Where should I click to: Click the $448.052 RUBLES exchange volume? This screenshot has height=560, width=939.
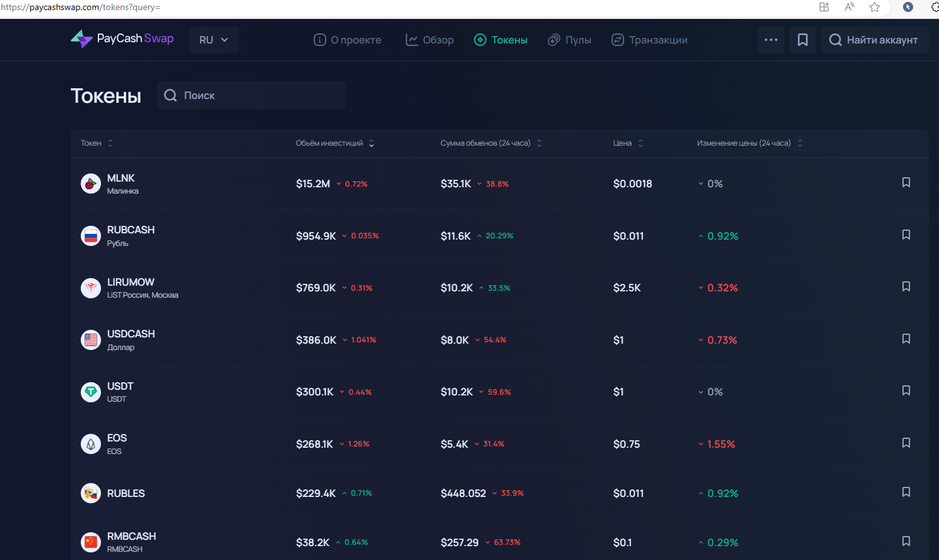[463, 493]
